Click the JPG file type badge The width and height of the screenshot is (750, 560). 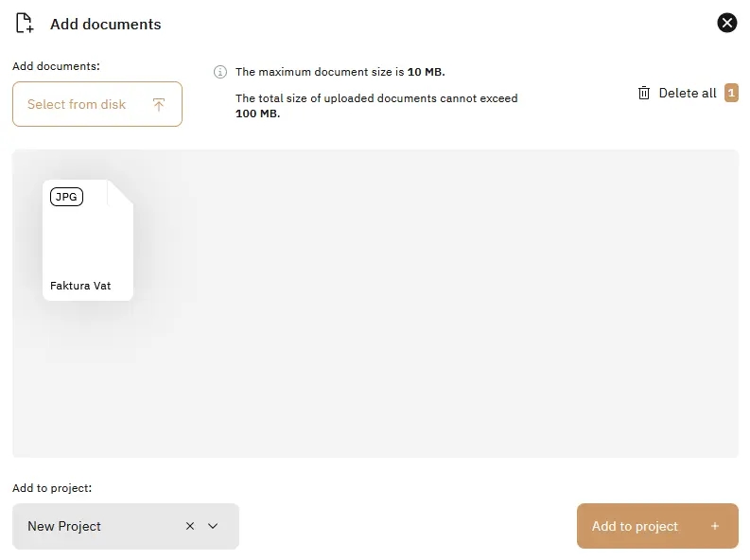66,196
